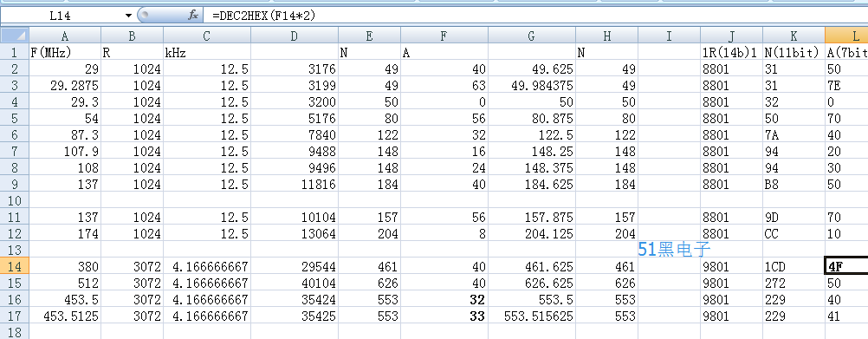Select cell with value 272
Screen dimensions: 868x339
point(794,283)
